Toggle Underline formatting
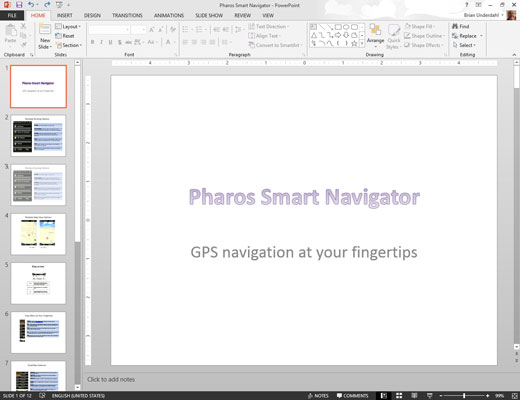The image size is (520, 400). [x=110, y=42]
